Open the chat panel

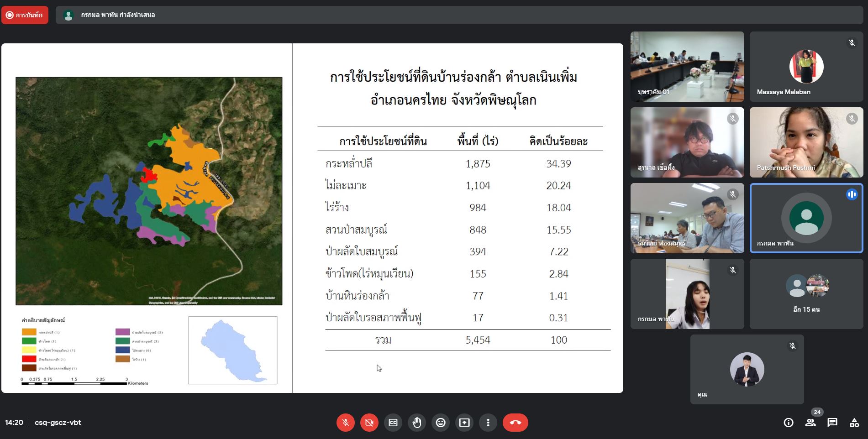click(832, 423)
